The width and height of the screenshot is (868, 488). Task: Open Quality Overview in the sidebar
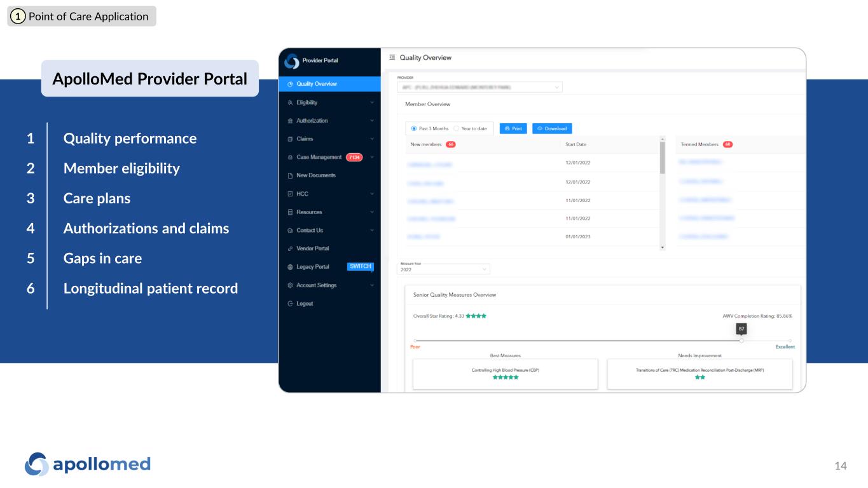329,84
